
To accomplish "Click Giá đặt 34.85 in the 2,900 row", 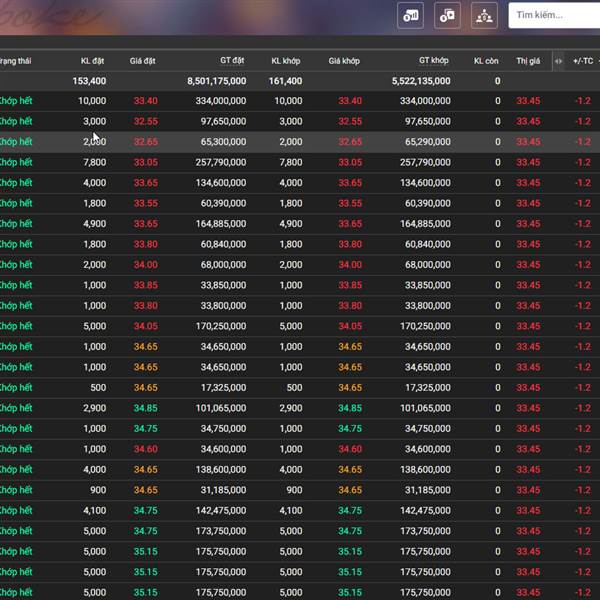I will [x=145, y=408].
